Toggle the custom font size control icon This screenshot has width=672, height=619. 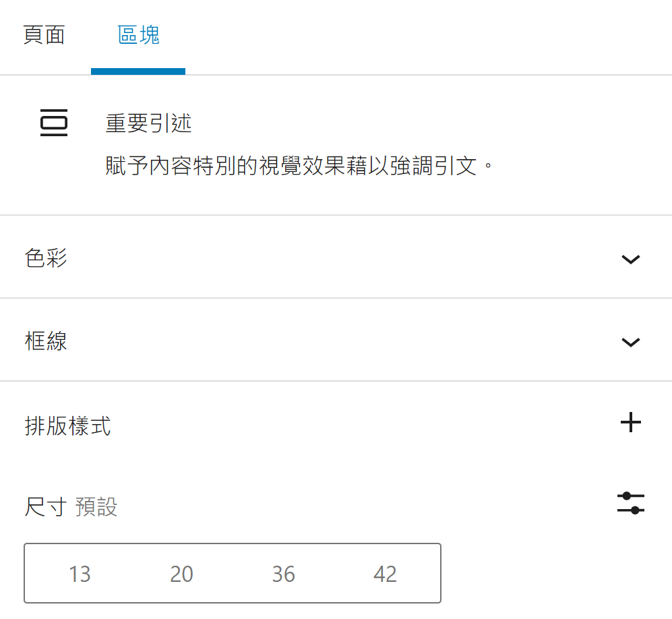pos(630,503)
